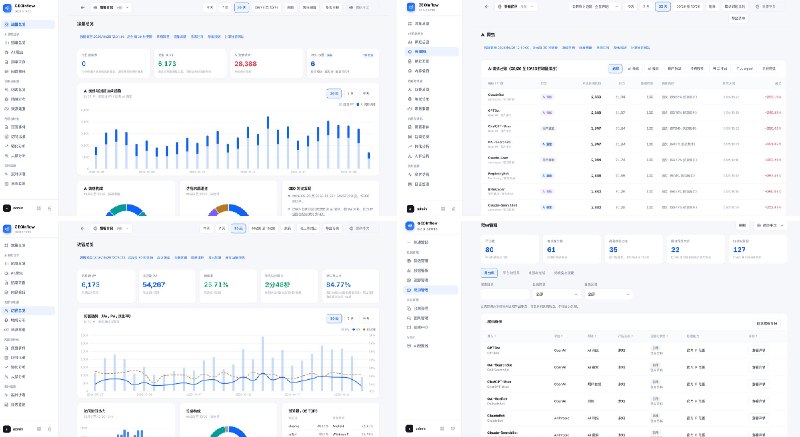Click the action button in the ChatGPT-User row, 80/61/35 panel
Viewport: 800px width, 437px height.
[x=759, y=384]
